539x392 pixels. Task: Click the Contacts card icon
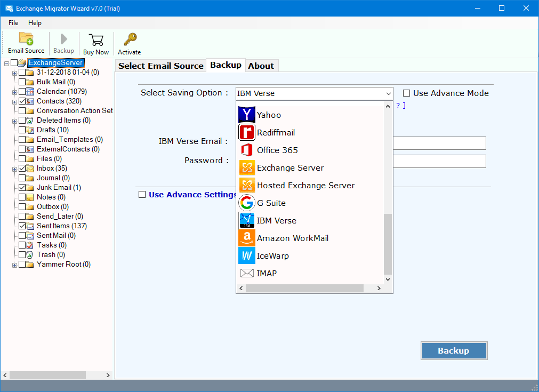tap(30, 101)
